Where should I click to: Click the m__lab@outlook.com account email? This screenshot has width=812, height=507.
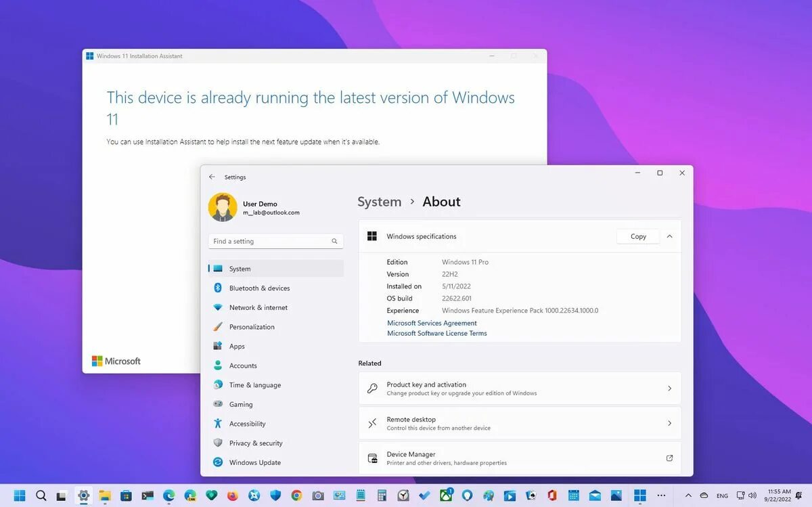pos(271,213)
